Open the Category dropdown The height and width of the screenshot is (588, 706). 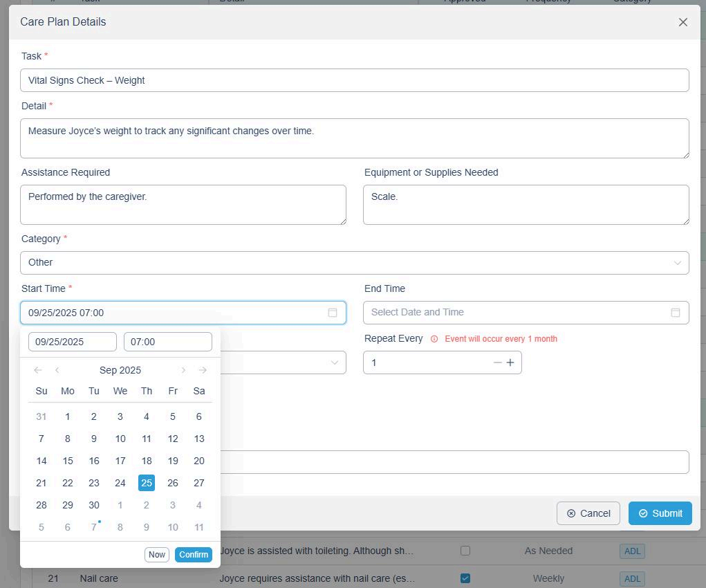(354, 263)
